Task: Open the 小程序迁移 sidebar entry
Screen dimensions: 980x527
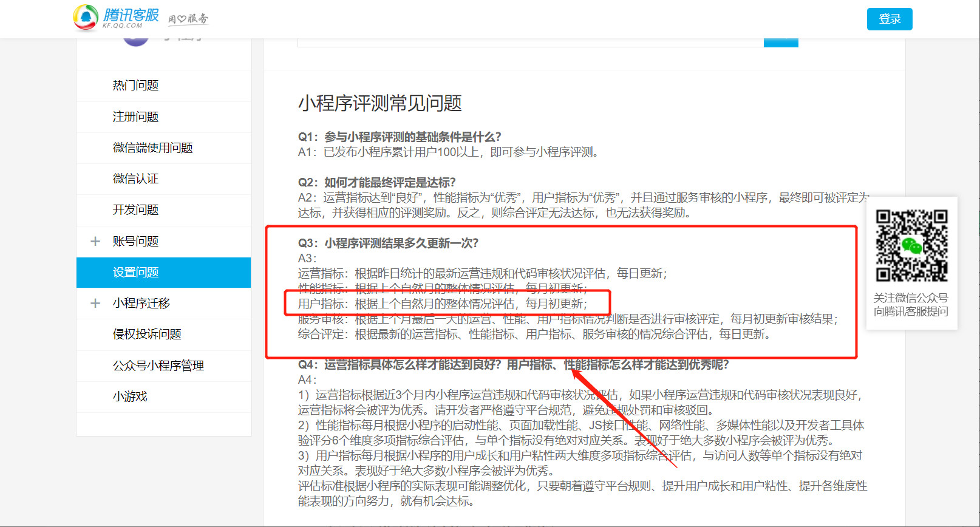Action: [x=141, y=303]
